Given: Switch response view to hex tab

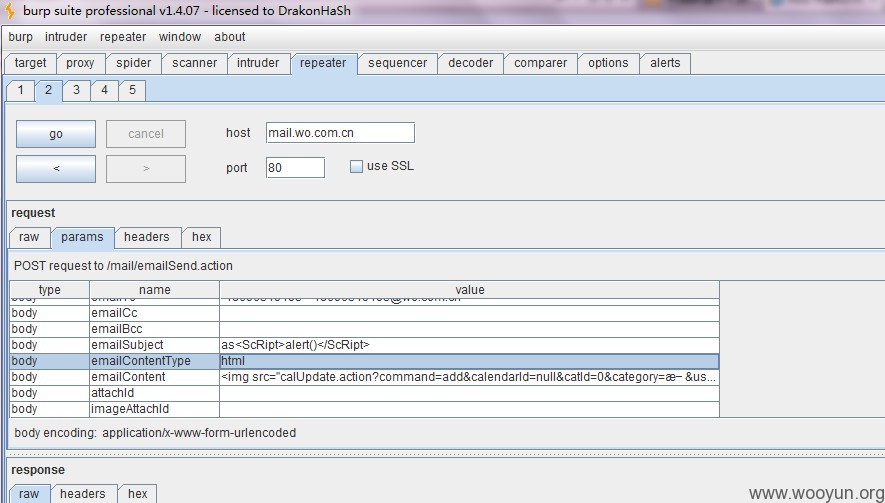Looking at the screenshot, I should [x=138, y=494].
